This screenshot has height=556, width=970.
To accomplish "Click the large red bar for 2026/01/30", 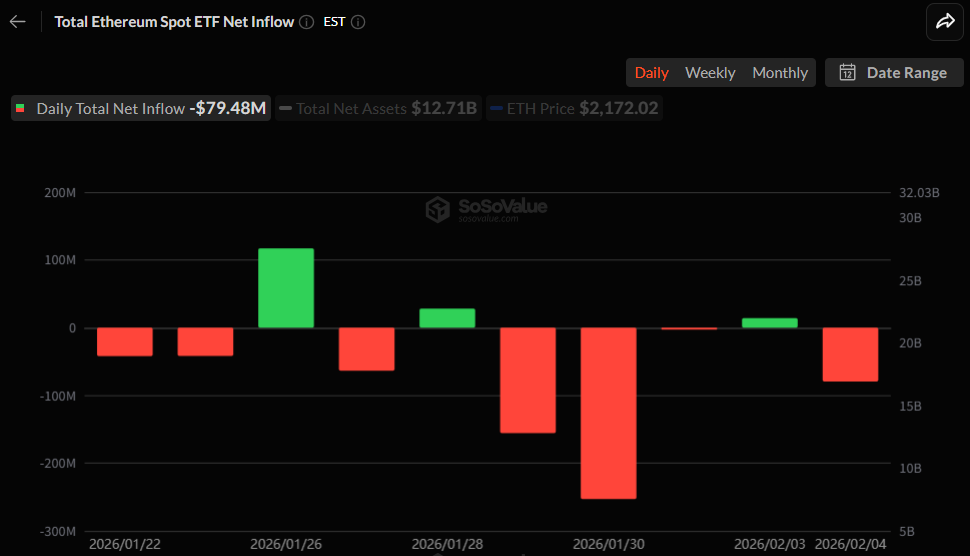I will [608, 412].
